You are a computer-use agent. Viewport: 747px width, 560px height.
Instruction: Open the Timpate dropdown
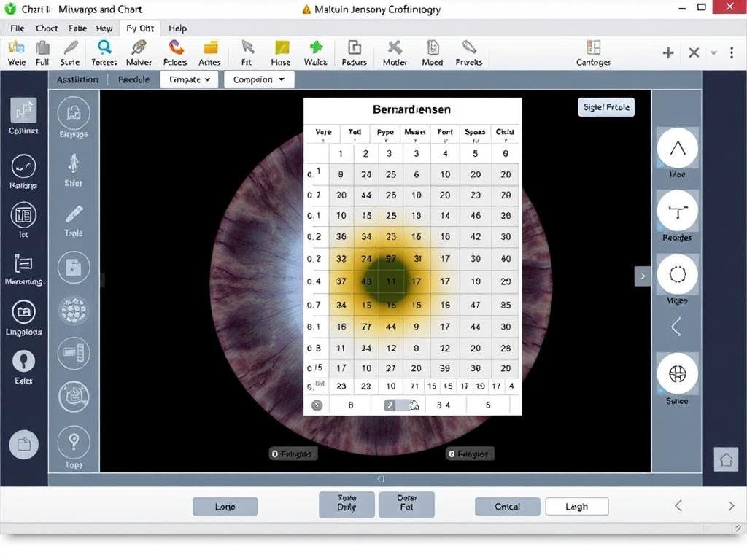pyautogui.click(x=188, y=79)
